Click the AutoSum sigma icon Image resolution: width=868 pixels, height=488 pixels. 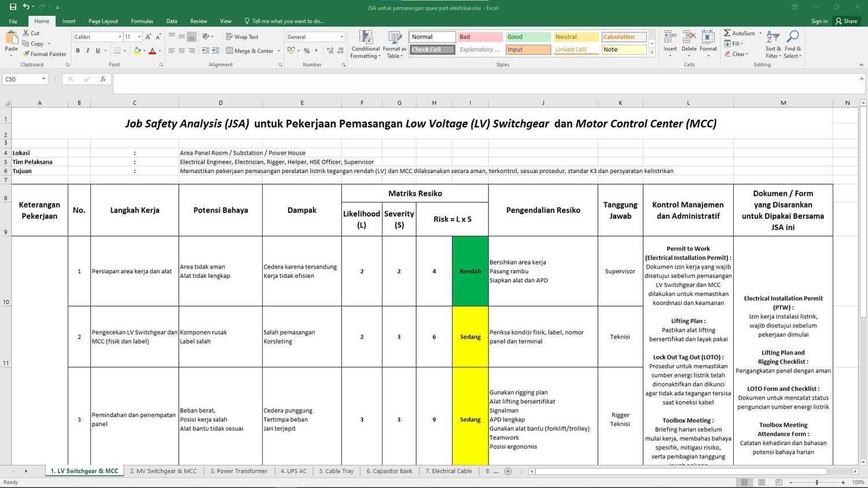point(727,33)
